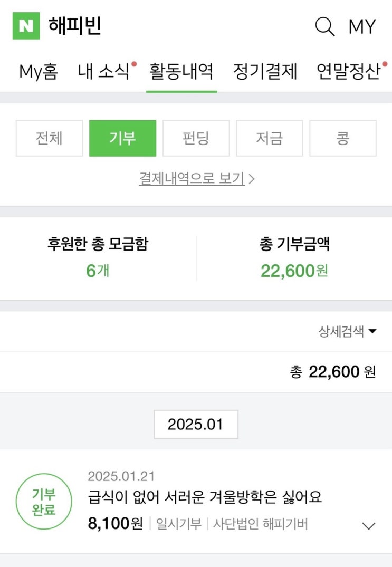Click the 후원한 총 모금함 6개 count

click(98, 271)
